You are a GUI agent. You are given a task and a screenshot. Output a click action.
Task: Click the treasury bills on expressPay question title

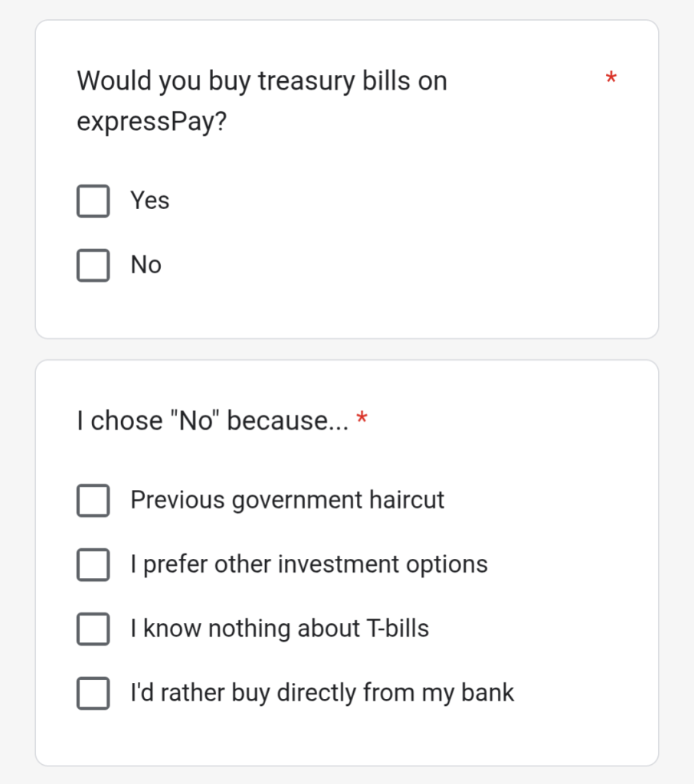click(262, 81)
